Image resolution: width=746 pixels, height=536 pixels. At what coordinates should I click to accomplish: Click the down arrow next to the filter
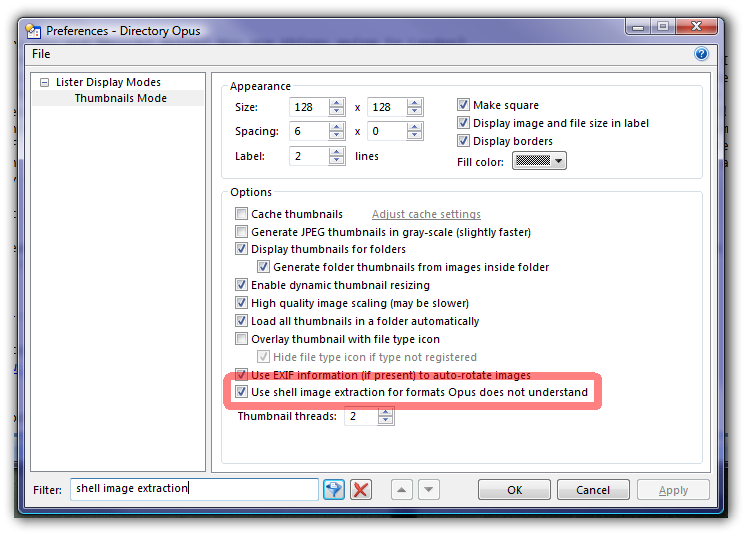point(429,490)
